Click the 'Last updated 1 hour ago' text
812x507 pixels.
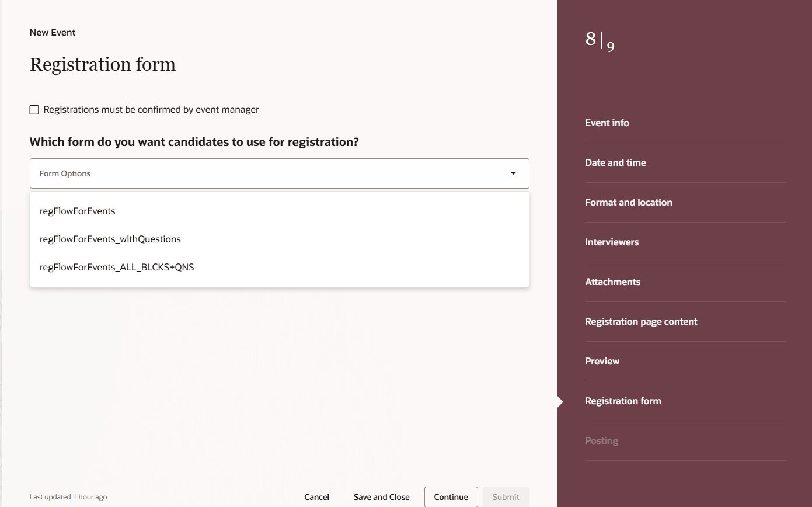pos(68,497)
